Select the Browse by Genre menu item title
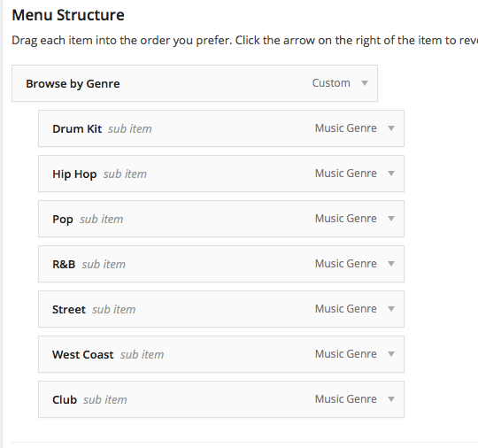The image size is (478, 448). point(73,84)
